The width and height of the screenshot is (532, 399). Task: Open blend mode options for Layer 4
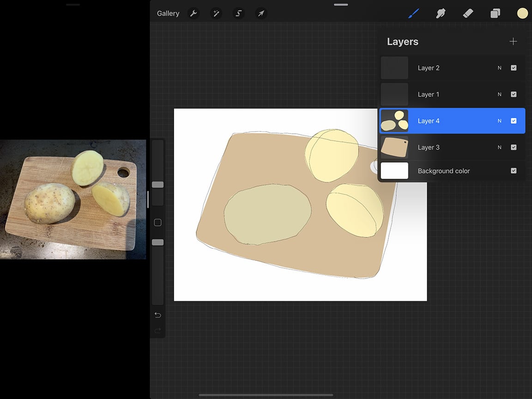pos(499,121)
